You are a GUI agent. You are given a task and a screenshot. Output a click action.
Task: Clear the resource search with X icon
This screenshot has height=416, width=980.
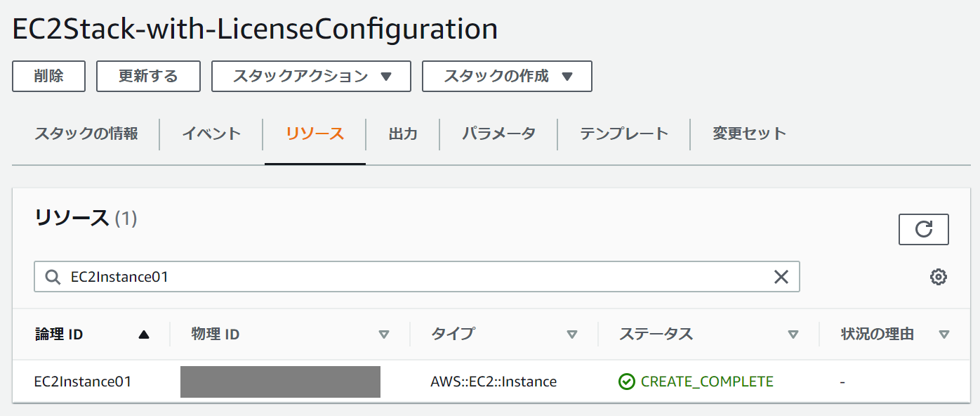point(781,278)
